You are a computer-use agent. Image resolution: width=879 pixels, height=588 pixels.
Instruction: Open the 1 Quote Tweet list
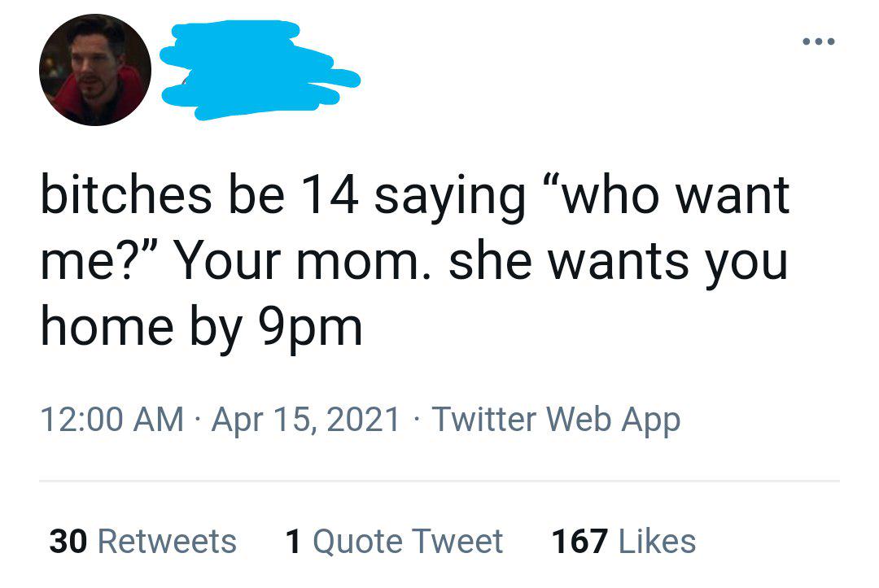click(394, 541)
